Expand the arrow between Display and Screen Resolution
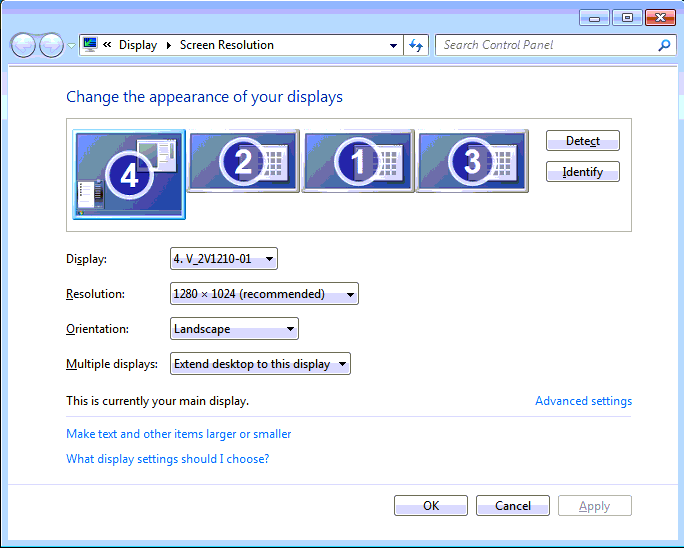The width and height of the screenshot is (684, 548). 169,45
